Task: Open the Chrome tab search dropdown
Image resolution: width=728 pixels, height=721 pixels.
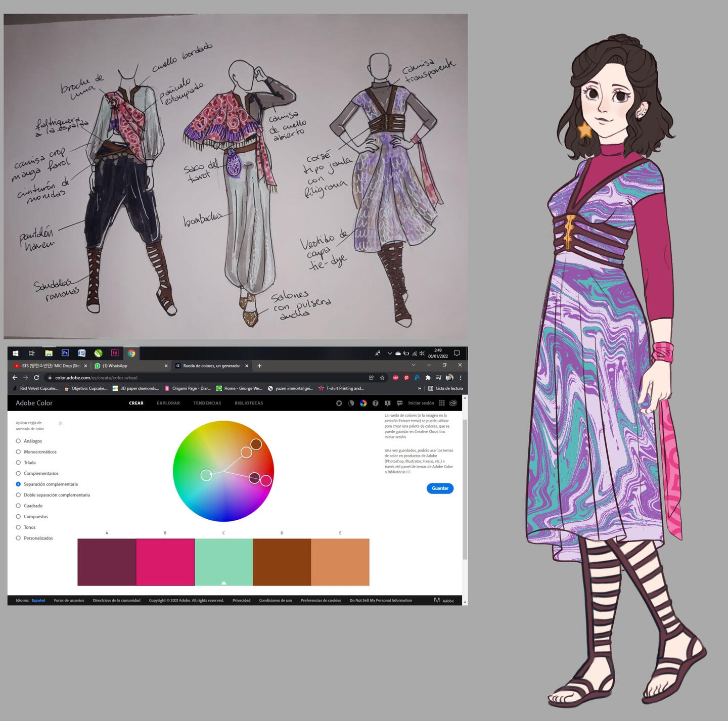Action: point(414,365)
